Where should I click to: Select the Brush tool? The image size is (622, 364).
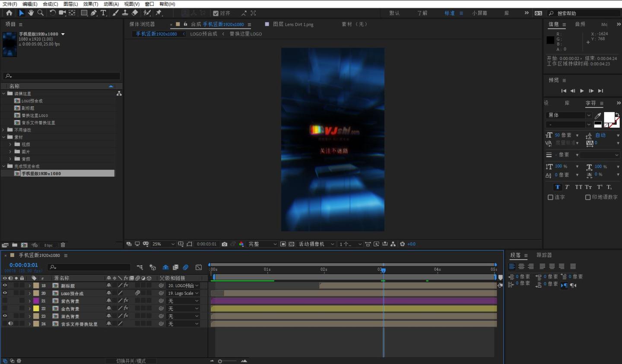[x=115, y=13]
